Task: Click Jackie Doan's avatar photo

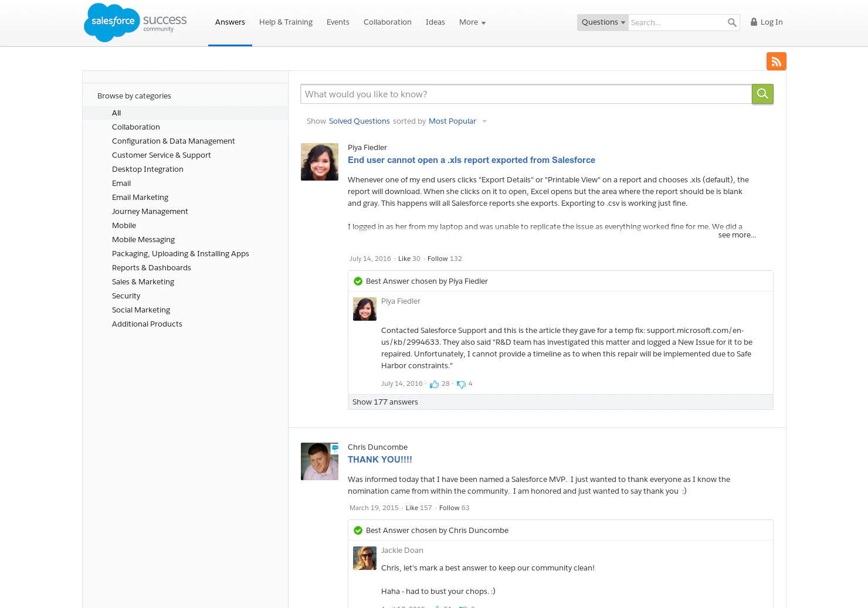Action: [x=365, y=558]
